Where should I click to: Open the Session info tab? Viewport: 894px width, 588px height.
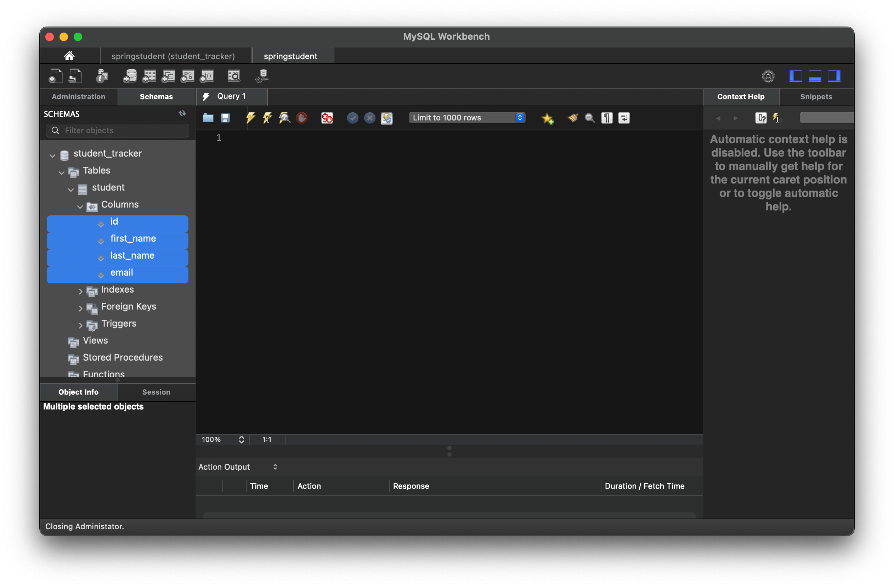point(156,392)
